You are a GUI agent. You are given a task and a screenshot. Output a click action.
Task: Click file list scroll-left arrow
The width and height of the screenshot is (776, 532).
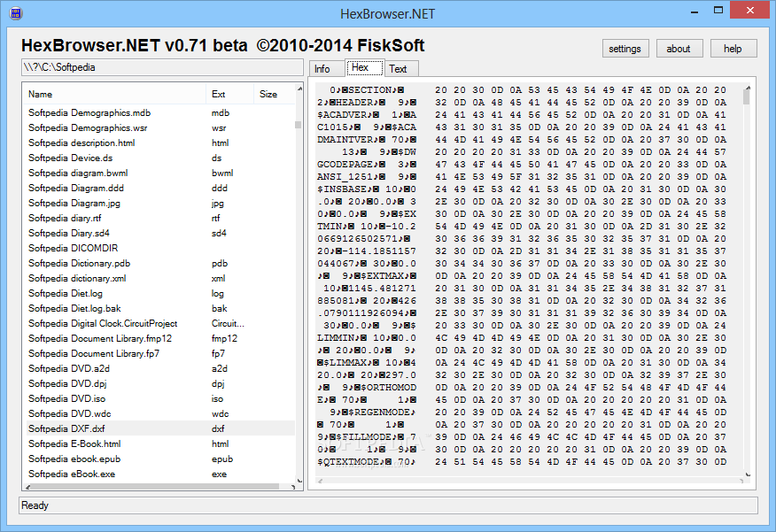(27, 487)
